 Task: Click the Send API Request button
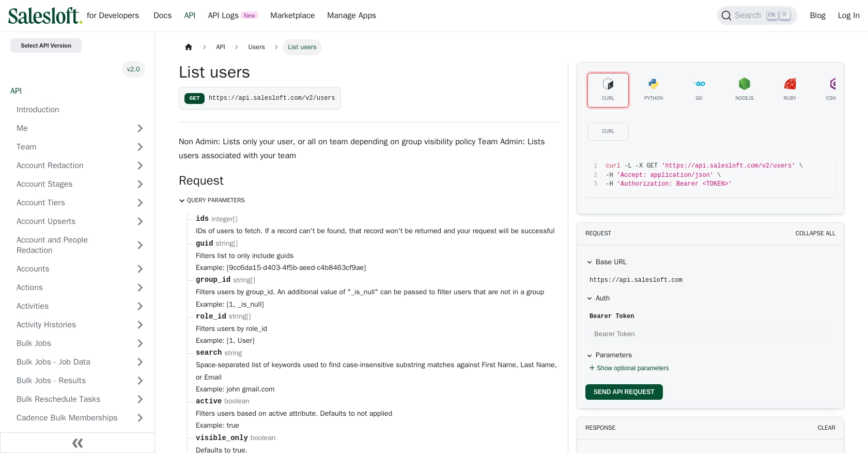(x=624, y=392)
